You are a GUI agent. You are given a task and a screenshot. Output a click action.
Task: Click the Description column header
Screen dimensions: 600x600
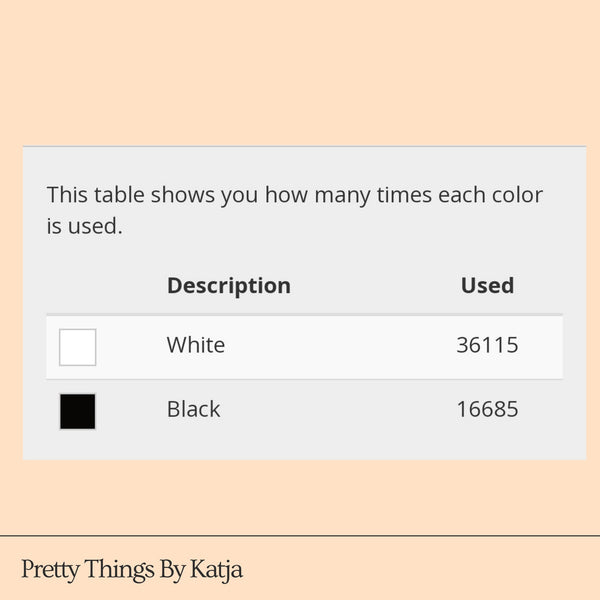point(228,286)
